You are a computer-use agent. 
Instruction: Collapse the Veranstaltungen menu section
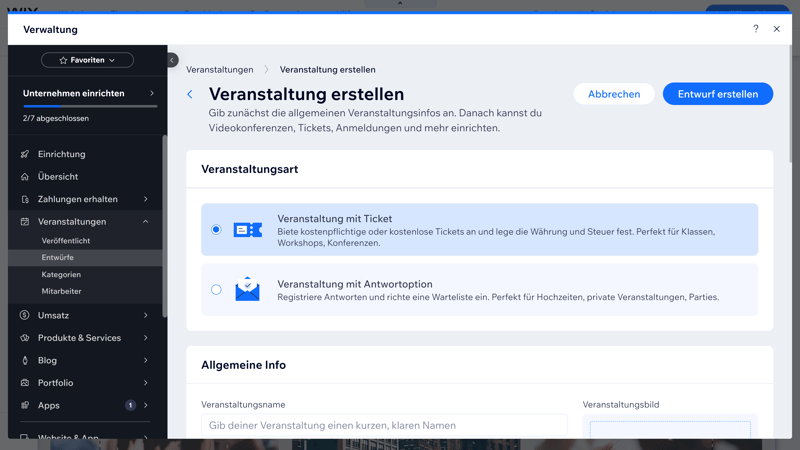coord(146,222)
